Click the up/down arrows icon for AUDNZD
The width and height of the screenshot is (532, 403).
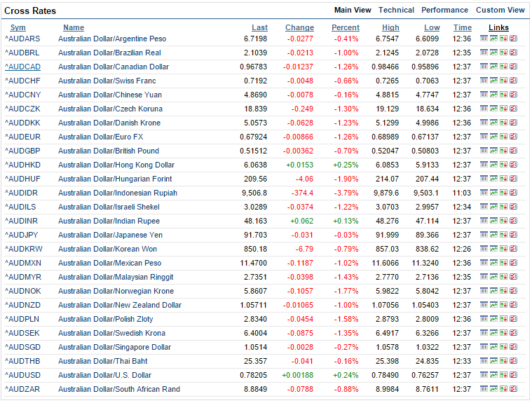coord(504,305)
